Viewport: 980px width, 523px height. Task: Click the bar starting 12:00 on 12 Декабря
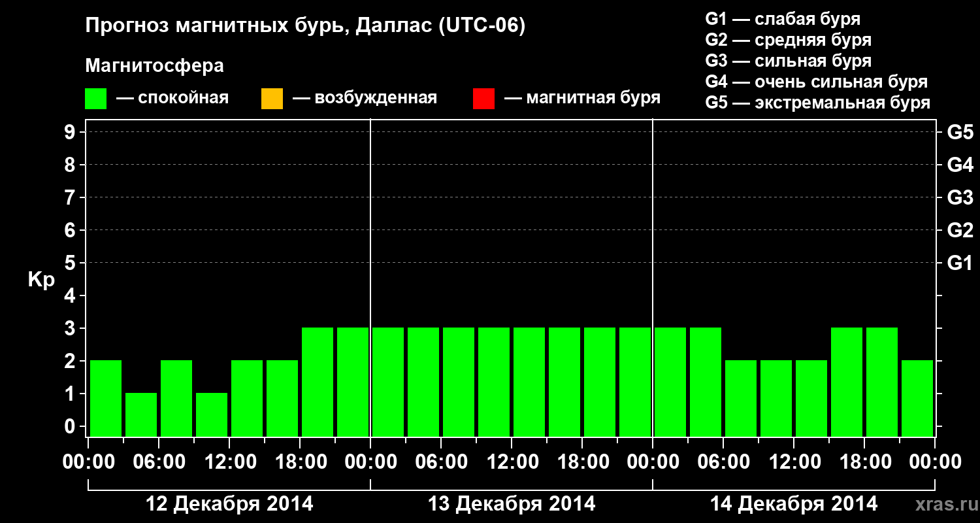tap(247, 398)
